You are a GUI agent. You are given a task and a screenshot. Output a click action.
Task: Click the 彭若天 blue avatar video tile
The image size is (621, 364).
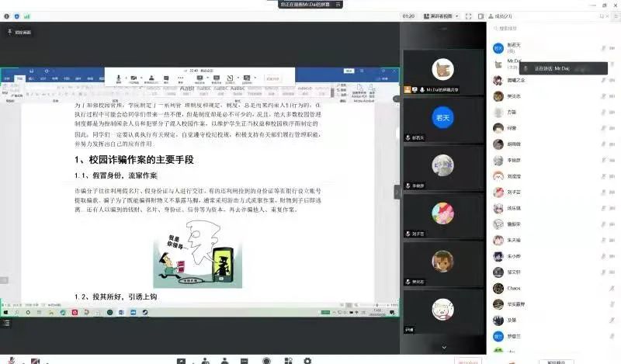pyautogui.click(x=442, y=119)
